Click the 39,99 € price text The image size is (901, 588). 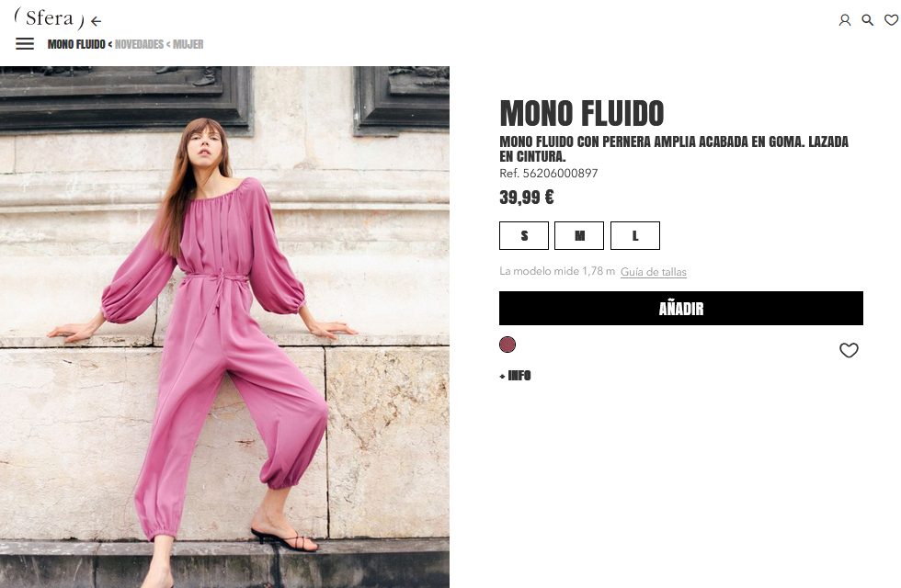(x=526, y=198)
